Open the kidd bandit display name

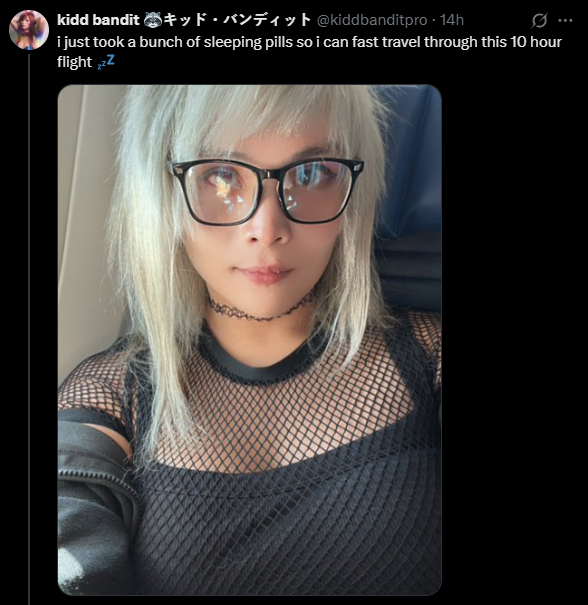pyautogui.click(x=98, y=20)
